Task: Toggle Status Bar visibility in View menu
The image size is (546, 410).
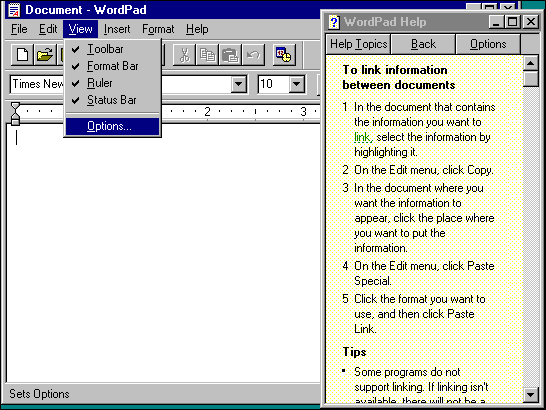Action: (112, 100)
